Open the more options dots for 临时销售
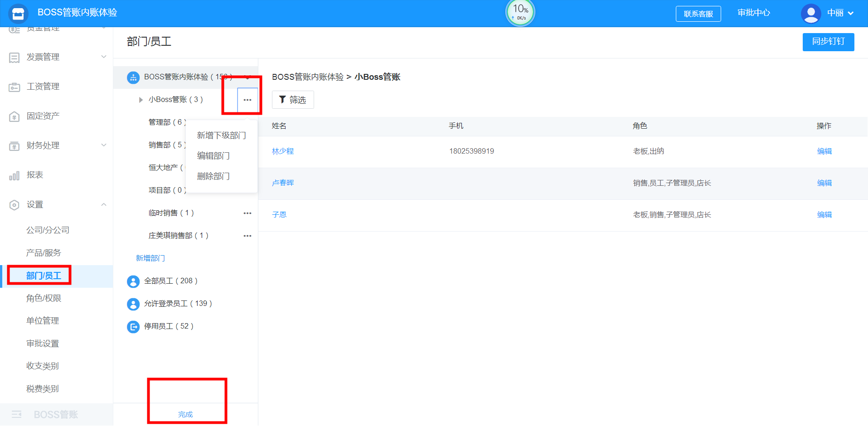 [247, 213]
